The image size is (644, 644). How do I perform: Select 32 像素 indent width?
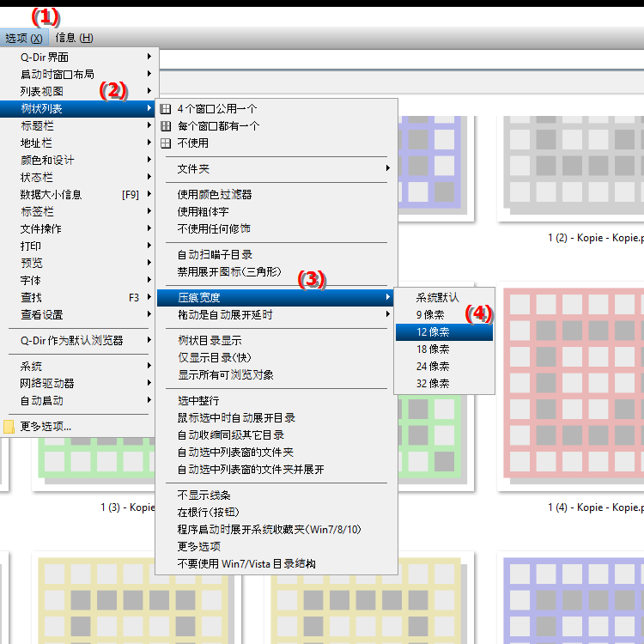tap(445, 384)
